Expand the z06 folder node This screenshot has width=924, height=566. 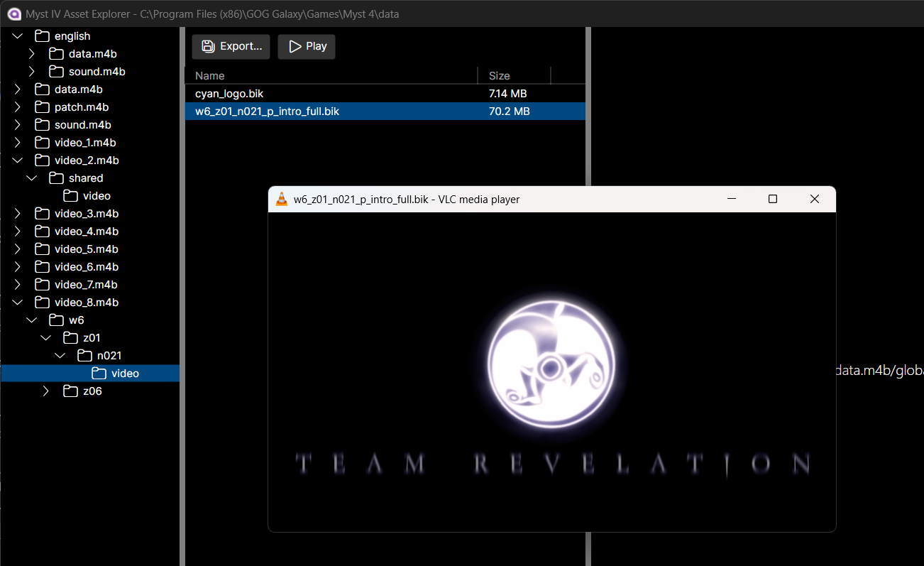[x=46, y=391]
